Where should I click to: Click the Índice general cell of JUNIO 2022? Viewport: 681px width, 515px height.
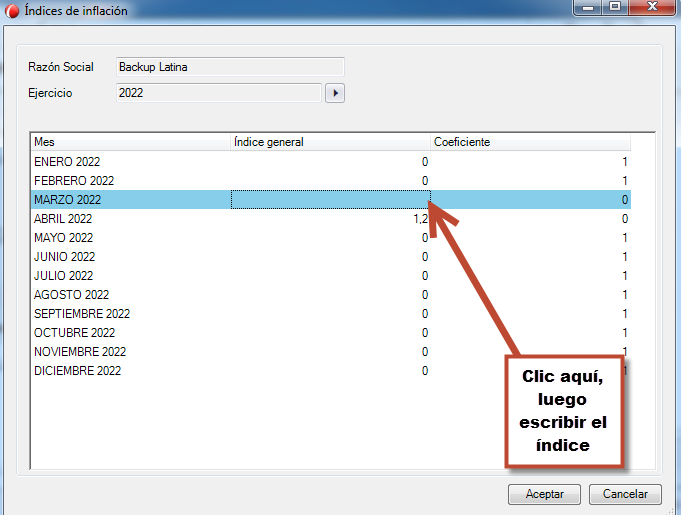pos(330,257)
